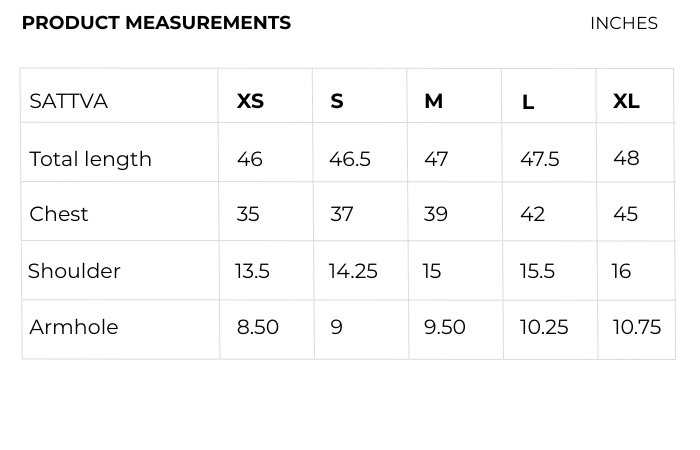The width and height of the screenshot is (700, 450).
Task: Click the Chest row label
Action: coord(59,214)
